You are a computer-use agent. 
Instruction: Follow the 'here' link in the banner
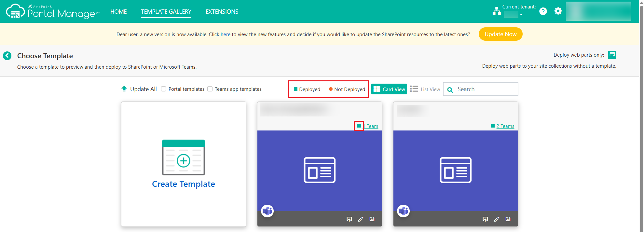225,34
